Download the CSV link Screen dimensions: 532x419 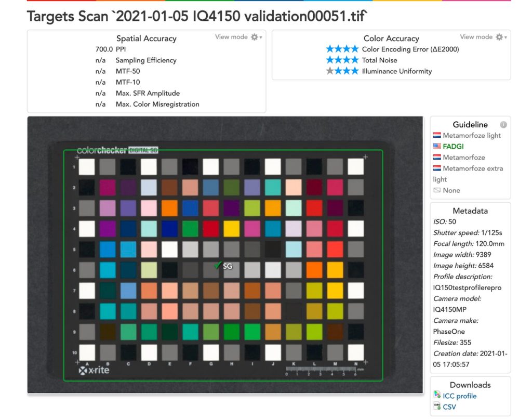click(x=449, y=407)
